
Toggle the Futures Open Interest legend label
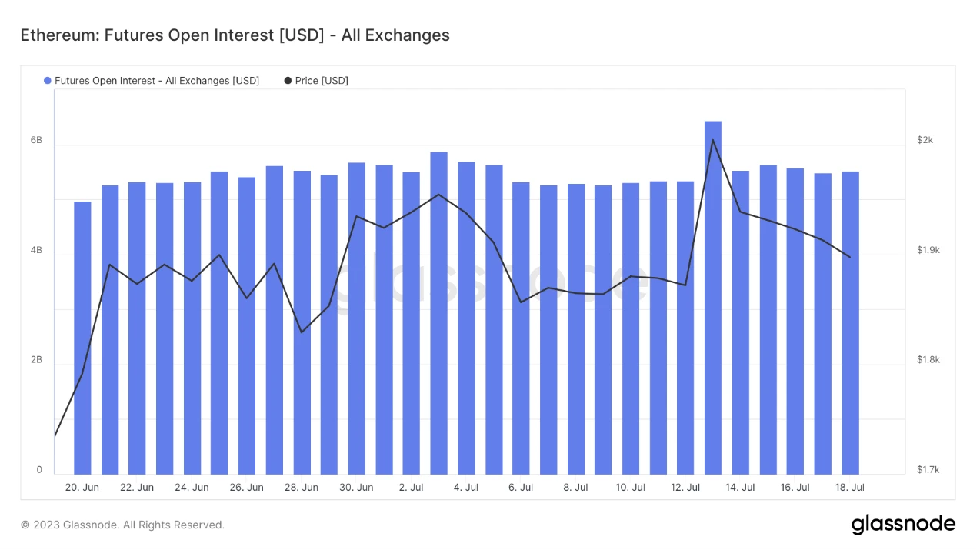157,81
